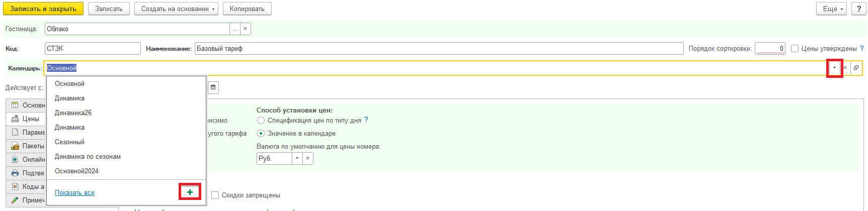Click the Записать button
This screenshot has height=211, width=868.
pos(109,9)
